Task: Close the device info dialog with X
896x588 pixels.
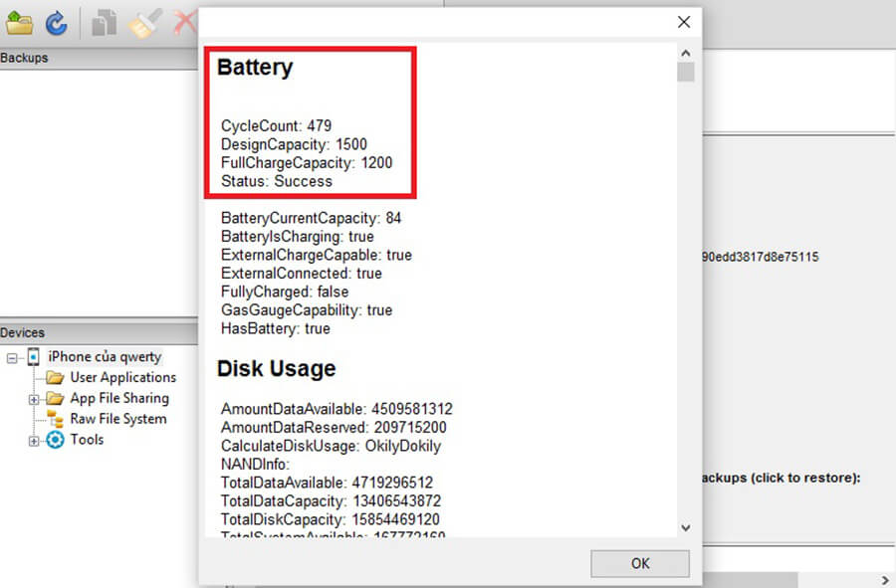Action: 683,22
